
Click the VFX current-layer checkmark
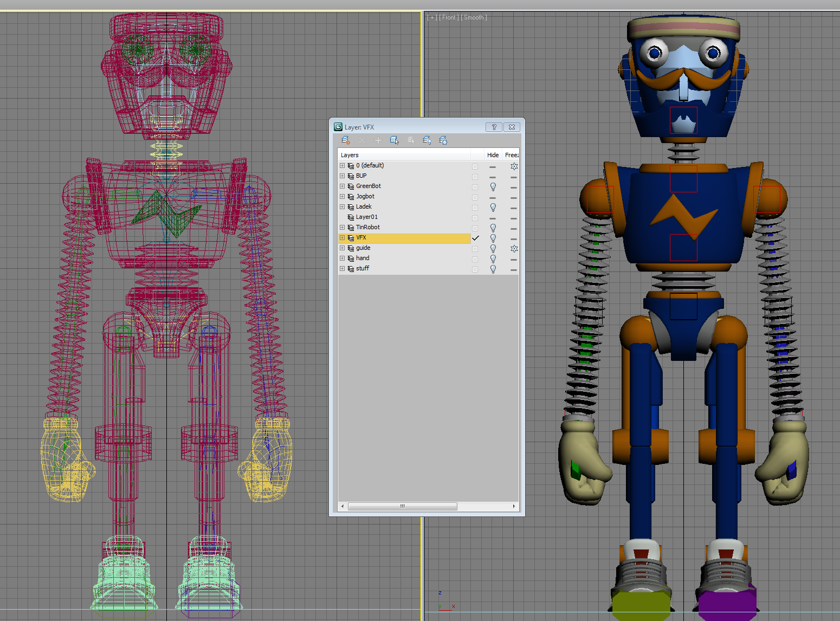(475, 238)
